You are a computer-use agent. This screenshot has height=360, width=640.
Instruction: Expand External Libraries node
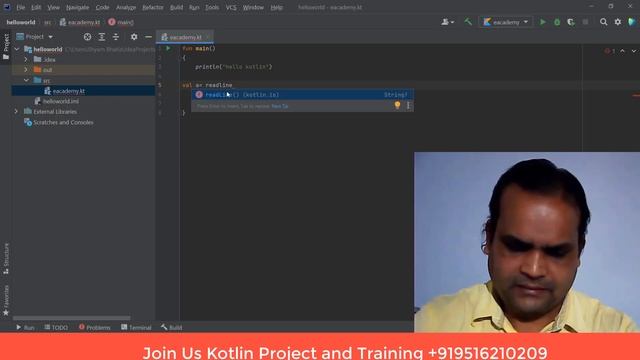pos(16,111)
